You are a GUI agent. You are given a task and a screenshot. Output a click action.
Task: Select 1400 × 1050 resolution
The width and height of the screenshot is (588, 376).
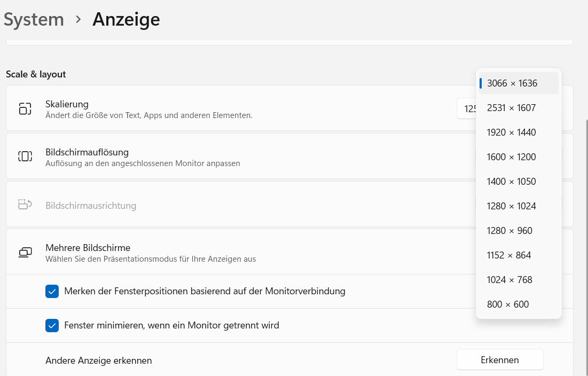coord(518,182)
